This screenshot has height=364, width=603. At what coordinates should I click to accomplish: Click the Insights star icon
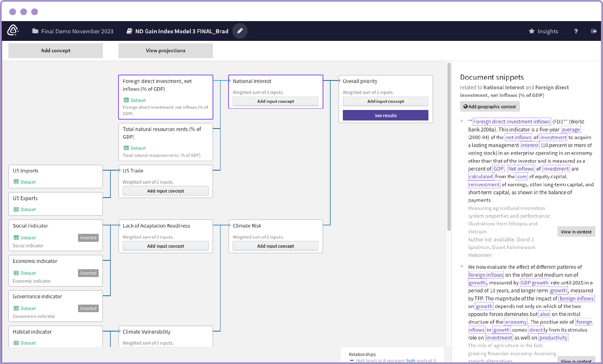point(531,31)
